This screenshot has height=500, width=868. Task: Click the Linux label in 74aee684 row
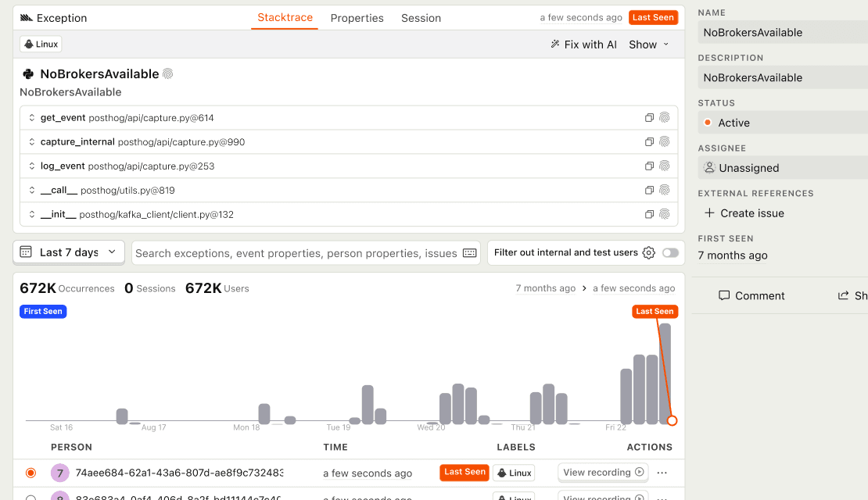tap(515, 473)
